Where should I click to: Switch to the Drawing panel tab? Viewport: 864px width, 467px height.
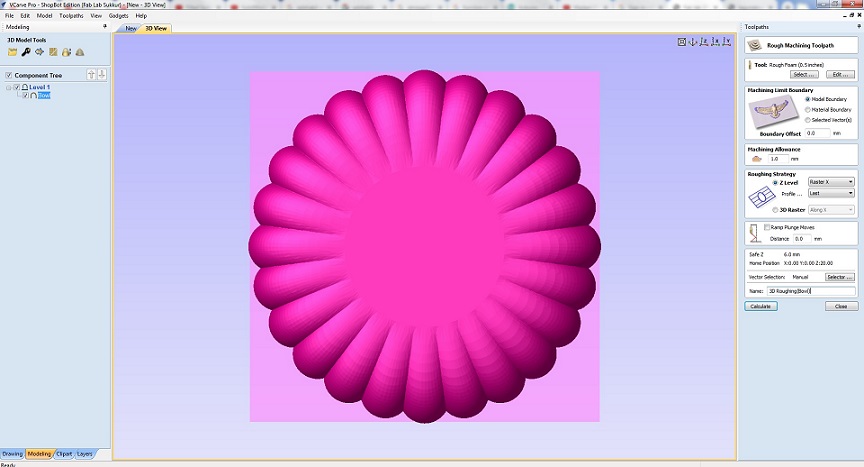tap(12, 454)
